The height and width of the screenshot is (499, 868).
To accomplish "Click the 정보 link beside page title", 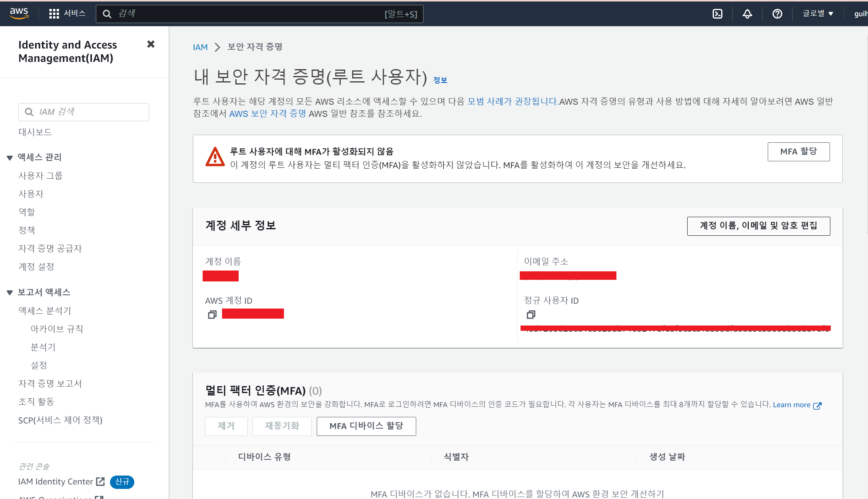I will coord(440,80).
